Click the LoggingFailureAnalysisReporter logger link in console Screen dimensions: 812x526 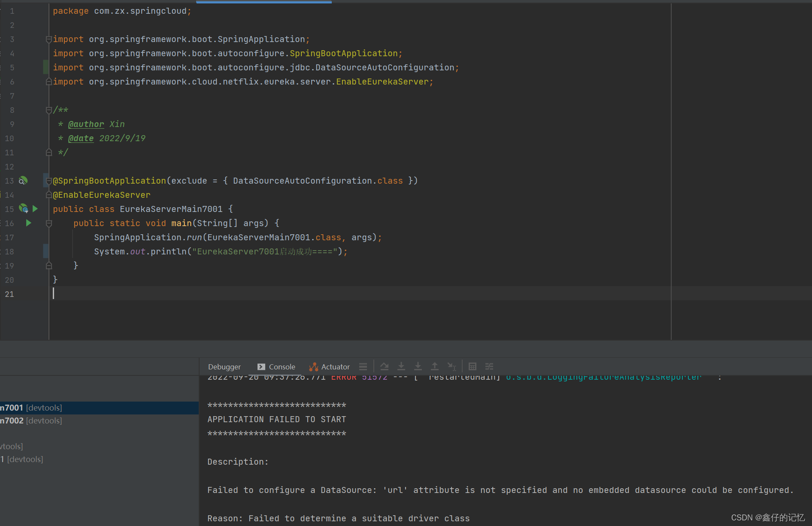[604, 377]
